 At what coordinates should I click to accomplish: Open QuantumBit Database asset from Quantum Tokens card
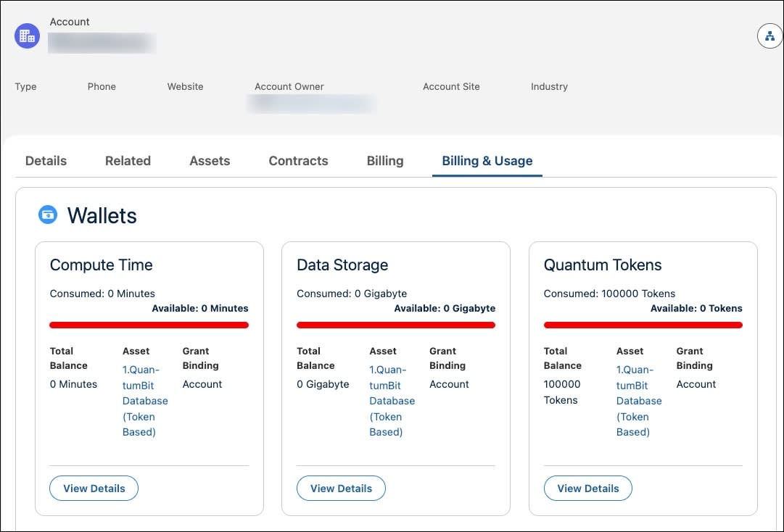tap(639, 400)
